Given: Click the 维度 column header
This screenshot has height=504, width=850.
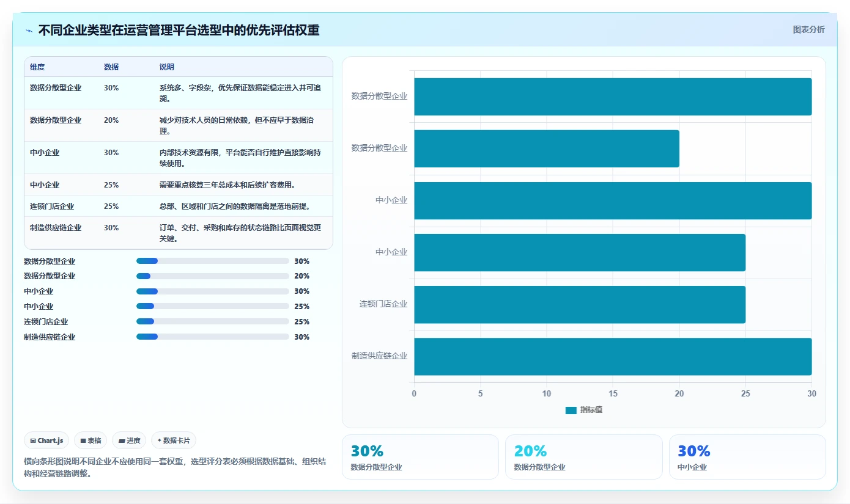Looking at the screenshot, I should pos(37,67).
